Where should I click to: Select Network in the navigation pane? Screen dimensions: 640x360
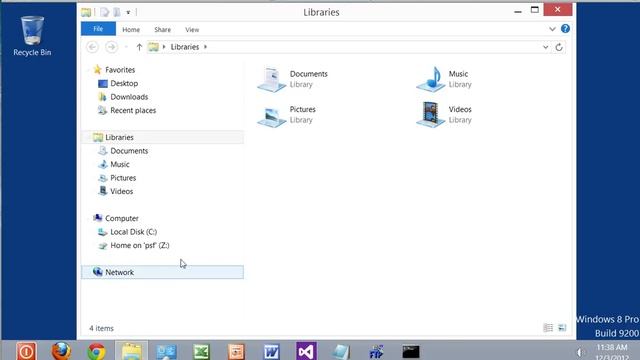click(162, 272)
